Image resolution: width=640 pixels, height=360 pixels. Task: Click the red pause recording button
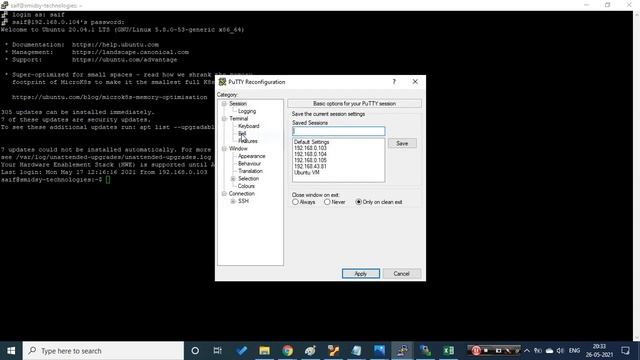pos(476,351)
